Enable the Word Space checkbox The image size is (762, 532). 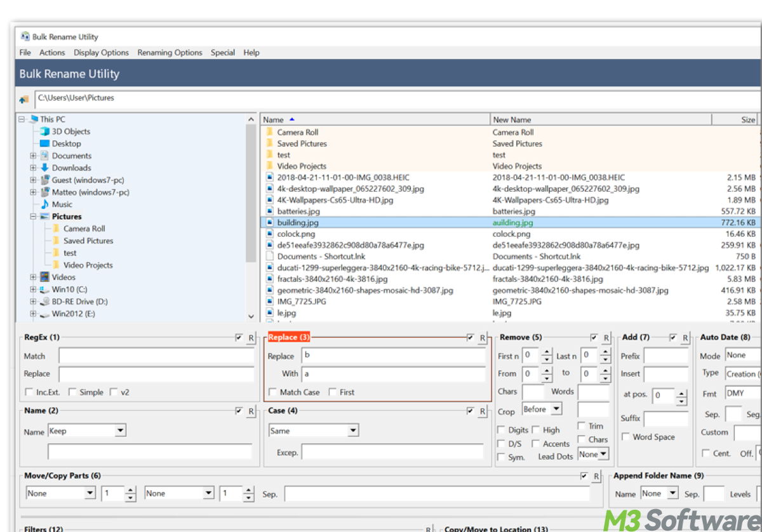[x=625, y=437]
